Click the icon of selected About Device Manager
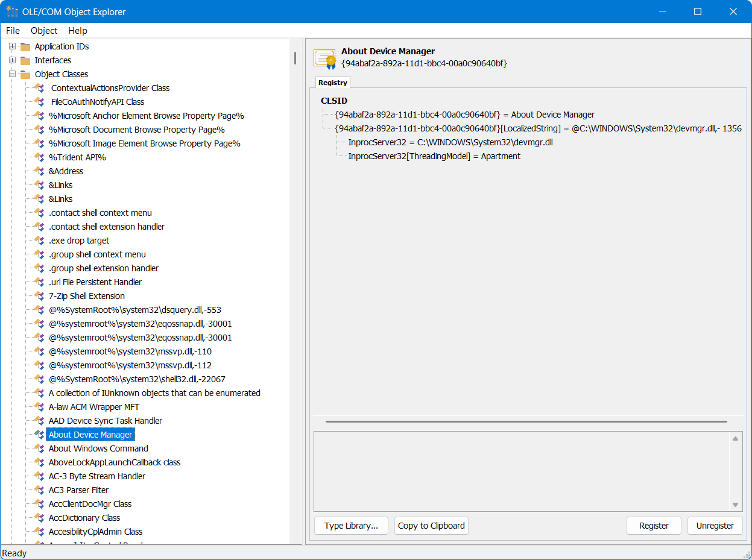This screenshot has width=752, height=560. click(x=39, y=435)
